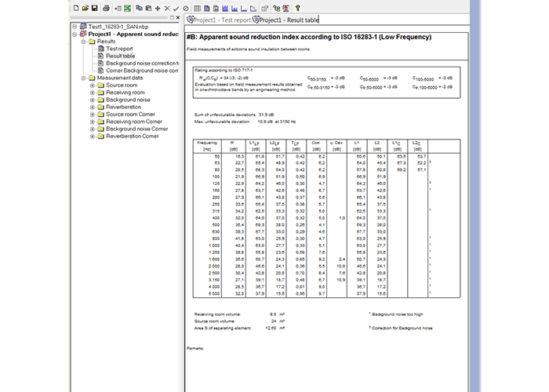549x392 pixels.
Task: Click the checkmark toolbar icon
Action: pos(176,9)
